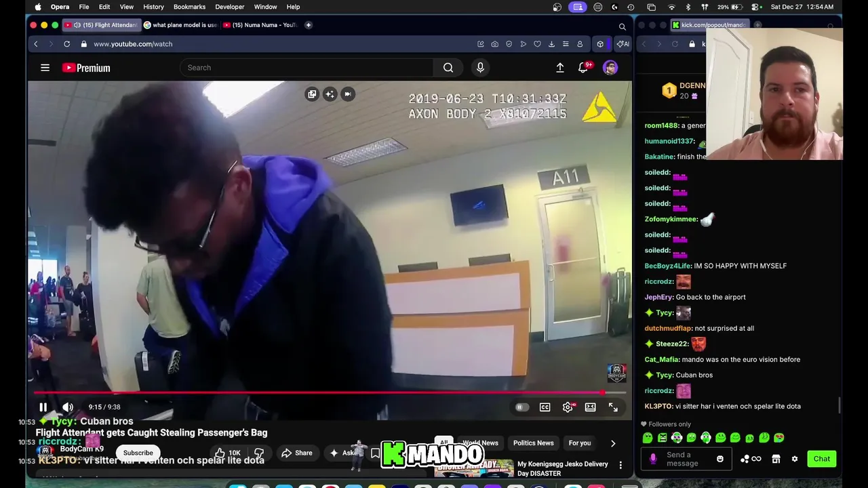This screenshot has height=488, width=868.
Task: Click the YouTube search magnifier button
Action: coord(448,68)
